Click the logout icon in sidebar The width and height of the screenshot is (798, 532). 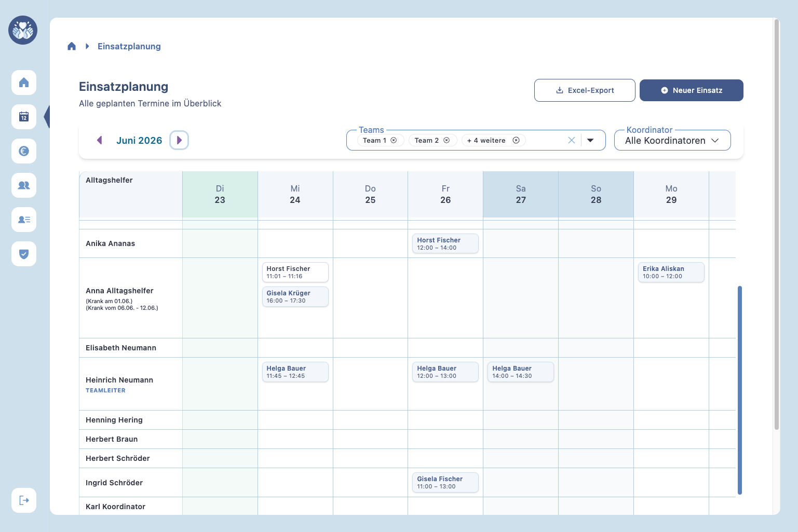point(24,500)
